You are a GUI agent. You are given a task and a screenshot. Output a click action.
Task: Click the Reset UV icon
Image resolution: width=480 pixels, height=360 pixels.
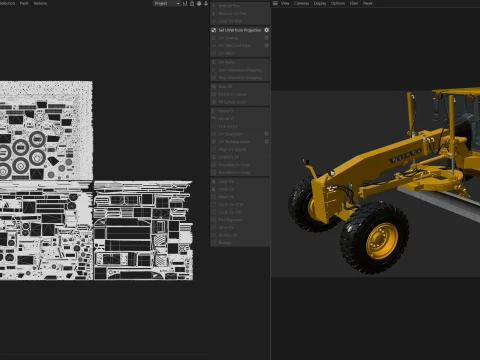pyautogui.click(x=214, y=197)
